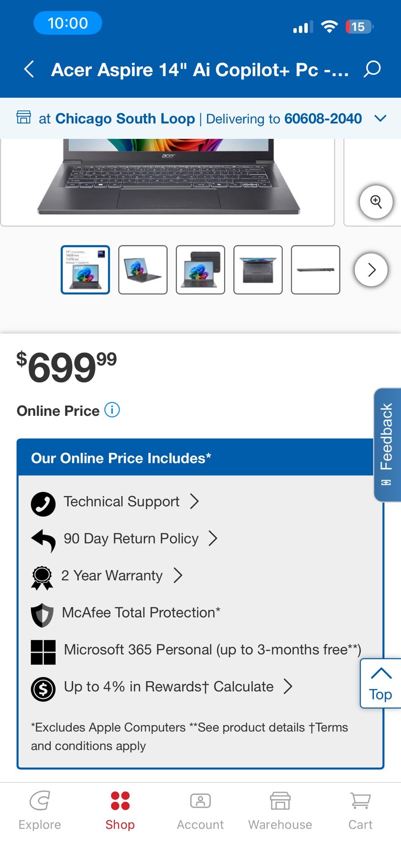Tap the zoom-in image magnifier button
Image resolution: width=401 pixels, height=868 pixels.
(376, 202)
